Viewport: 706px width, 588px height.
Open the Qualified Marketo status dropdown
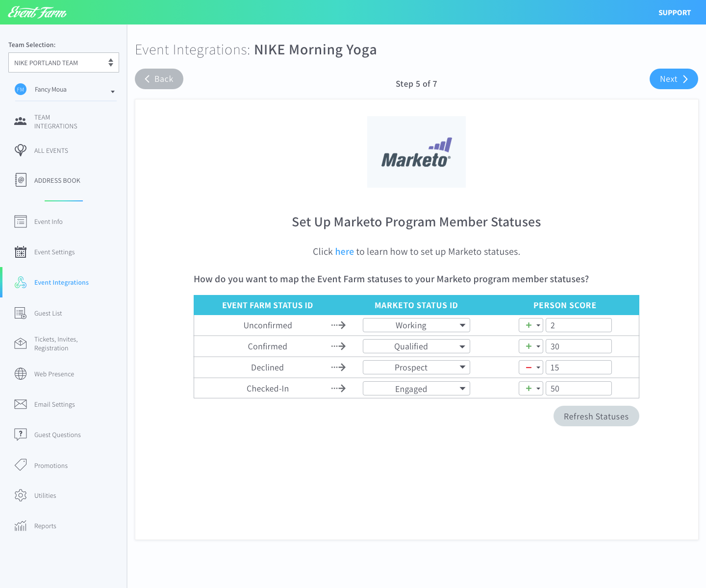(x=416, y=346)
